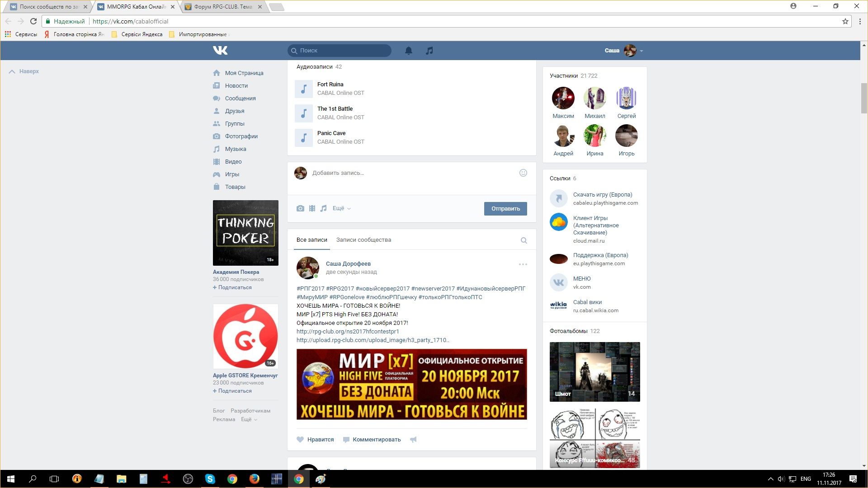Open the Шмот photo album thumbnail

pyautogui.click(x=594, y=371)
